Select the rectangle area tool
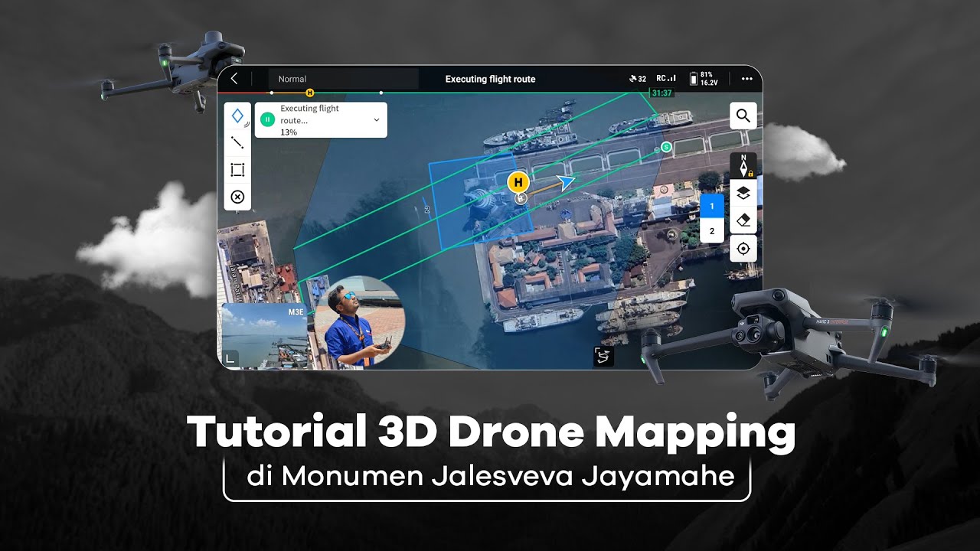The width and height of the screenshot is (980, 551). (237, 170)
